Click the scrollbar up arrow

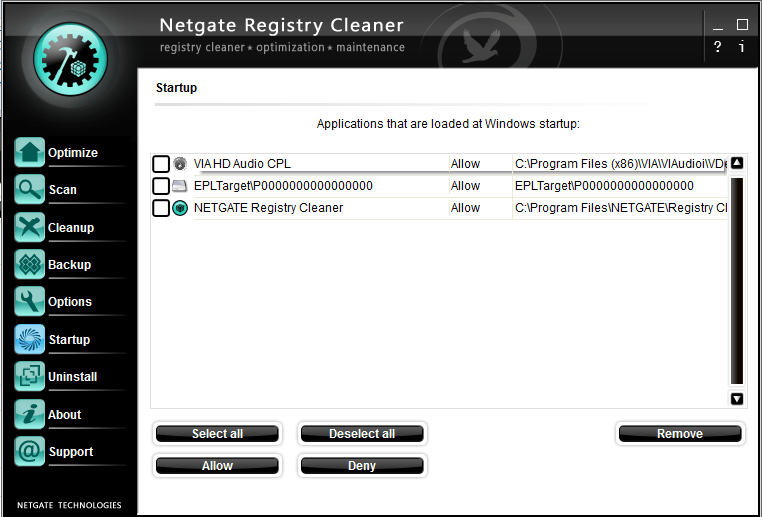click(737, 163)
